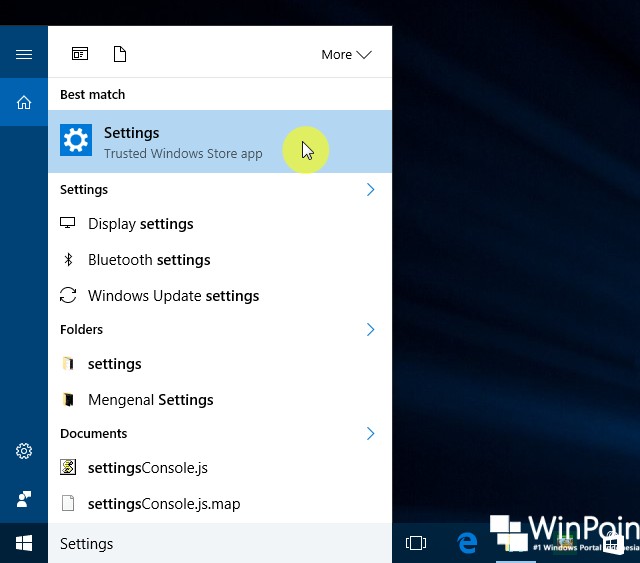Viewport: 640px width, 563px height.
Task: Filter results by Documents page icon
Action: tap(120, 54)
